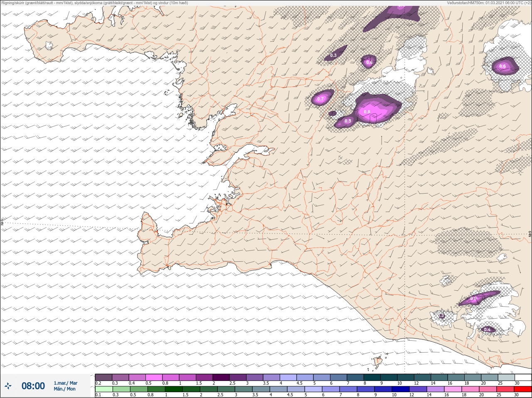
Task: Click the 0.7 snowfall value label
Action: (x=320, y=99)
